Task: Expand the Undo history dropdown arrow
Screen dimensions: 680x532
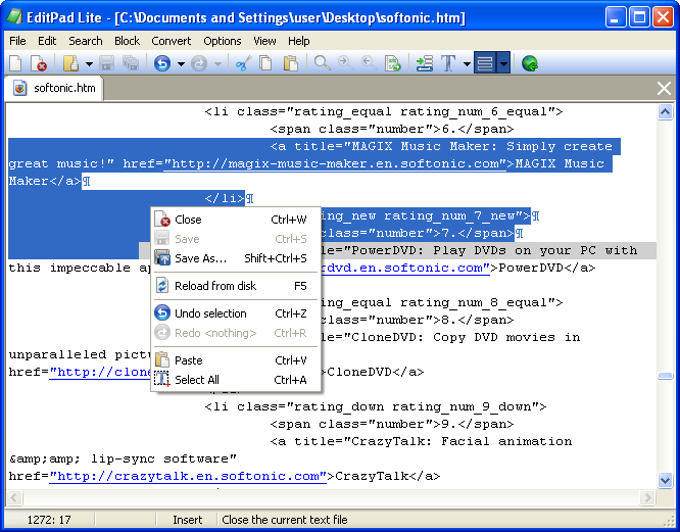Action: [x=181, y=64]
